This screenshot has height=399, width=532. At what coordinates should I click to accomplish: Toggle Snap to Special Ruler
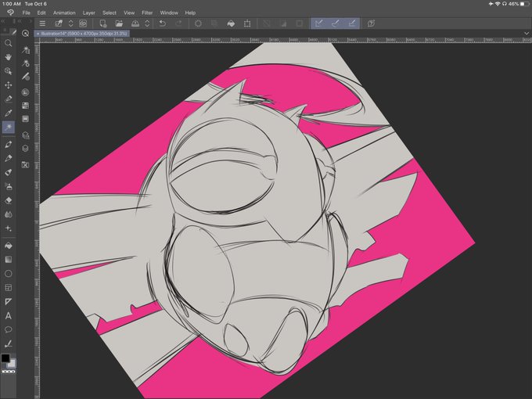click(x=335, y=23)
